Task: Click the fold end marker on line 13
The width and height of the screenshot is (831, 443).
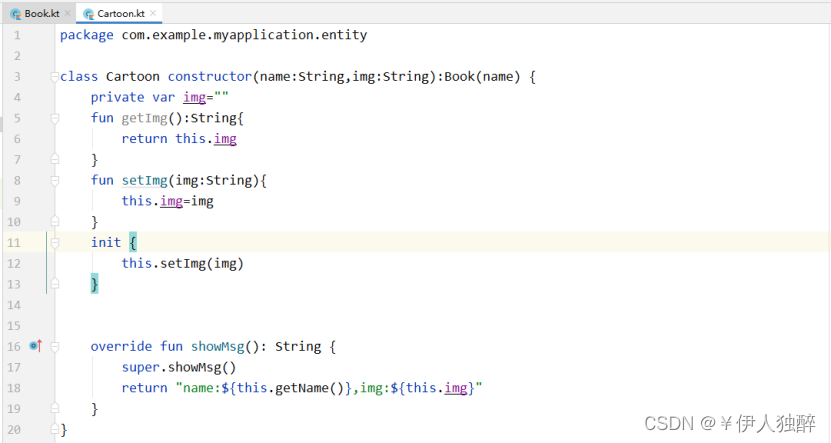Action: pos(55,284)
